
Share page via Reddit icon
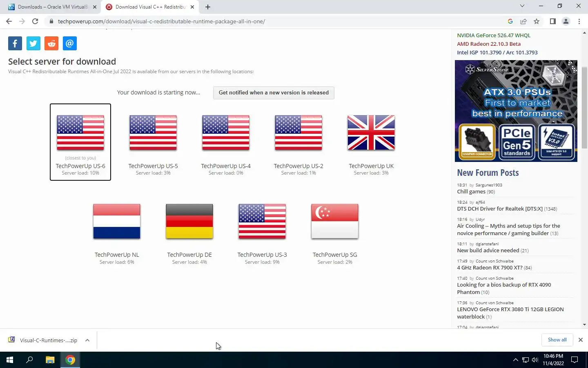[51, 43]
